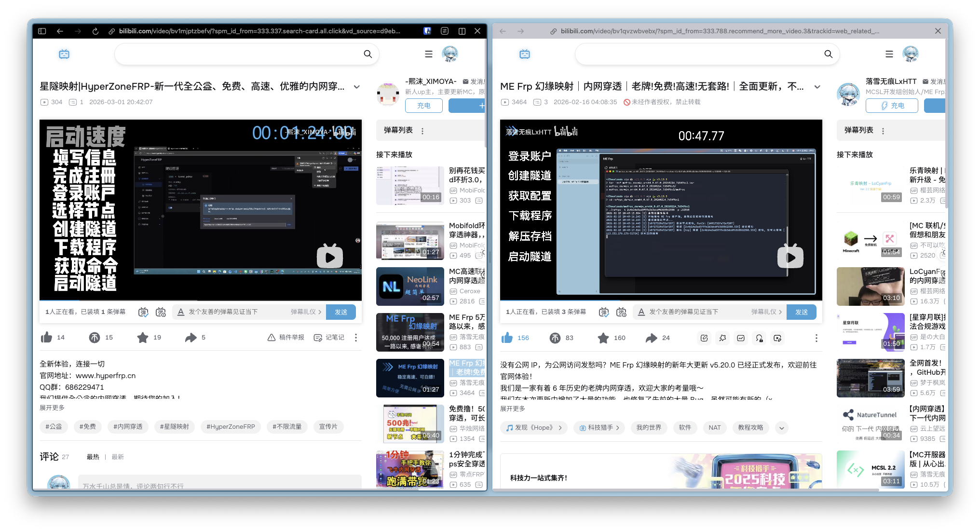Toggle danmaku display on left video
This screenshot has height=532, width=980.
point(143,312)
